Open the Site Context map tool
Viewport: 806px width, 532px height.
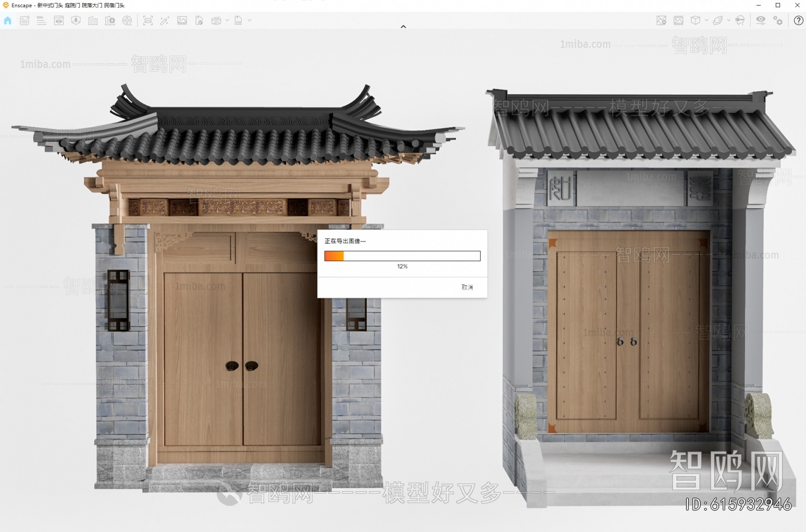tap(660, 21)
